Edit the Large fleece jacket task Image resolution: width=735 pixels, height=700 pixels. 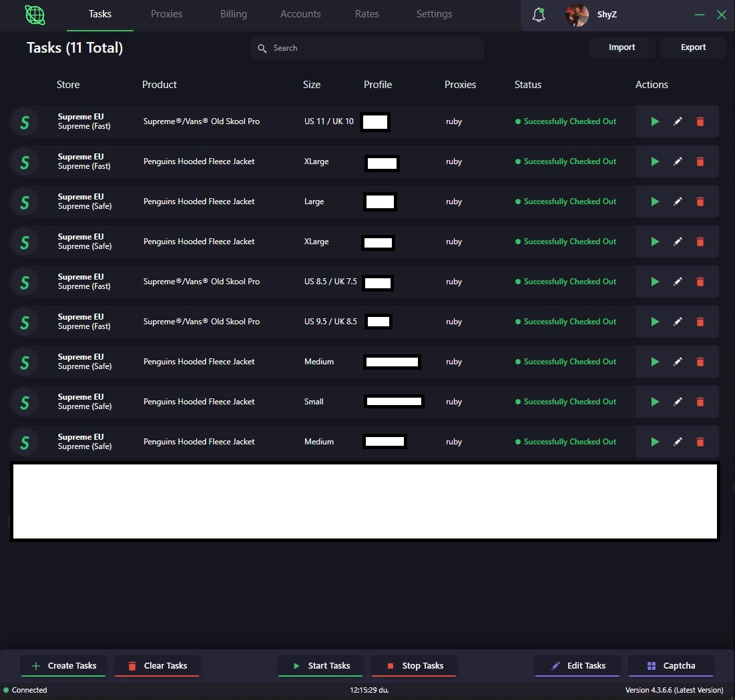click(x=678, y=202)
